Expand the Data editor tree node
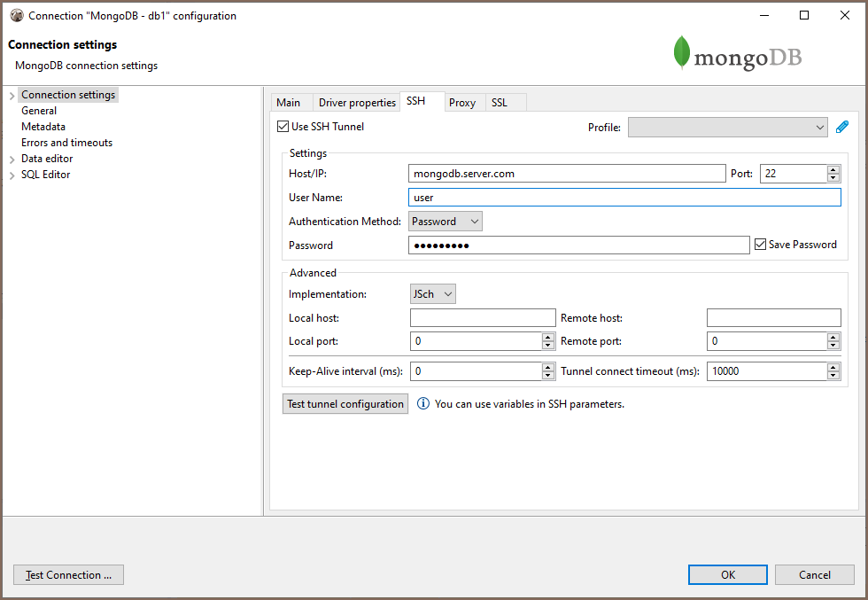 pyautogui.click(x=12, y=160)
